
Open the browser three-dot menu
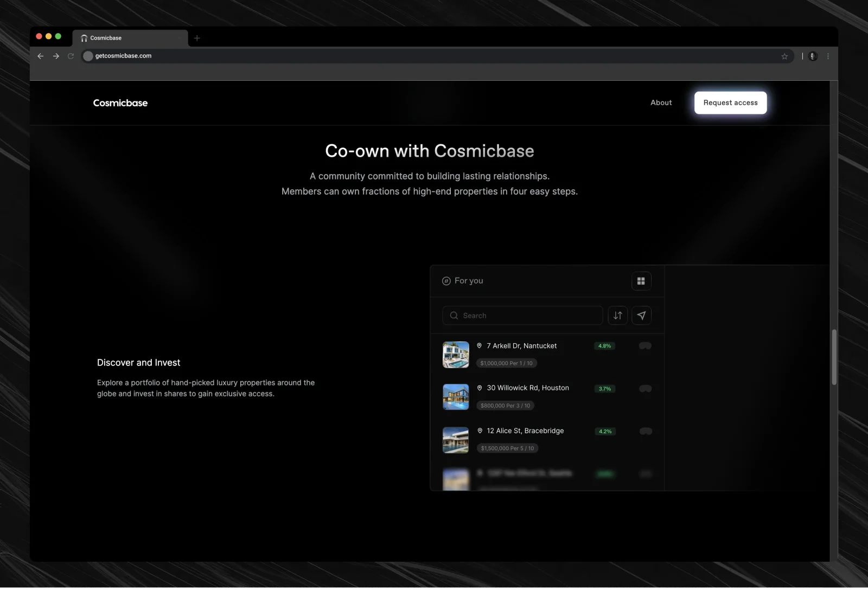click(828, 56)
